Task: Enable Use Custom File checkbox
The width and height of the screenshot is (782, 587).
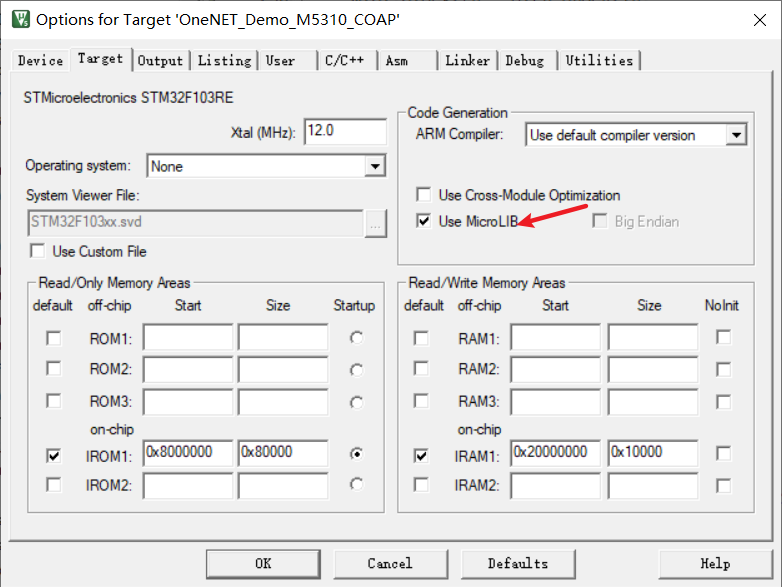Action: [37, 251]
